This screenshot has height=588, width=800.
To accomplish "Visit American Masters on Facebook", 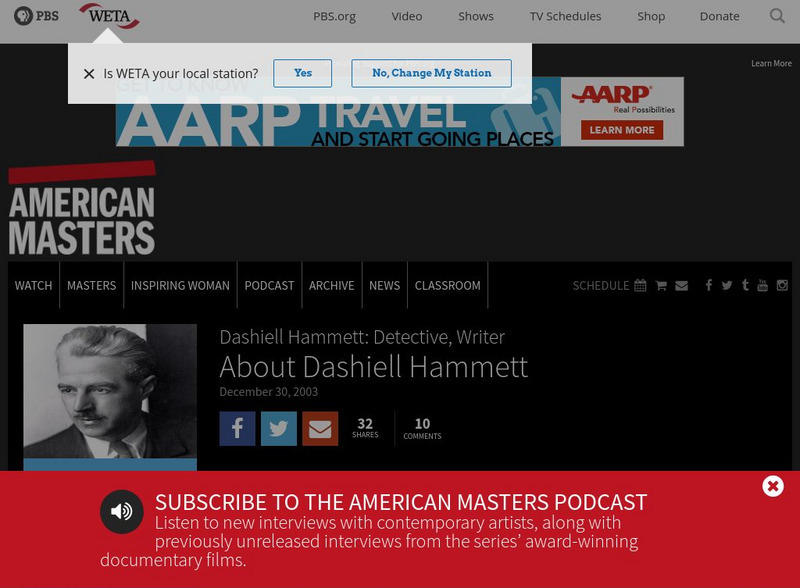I will pos(708,285).
